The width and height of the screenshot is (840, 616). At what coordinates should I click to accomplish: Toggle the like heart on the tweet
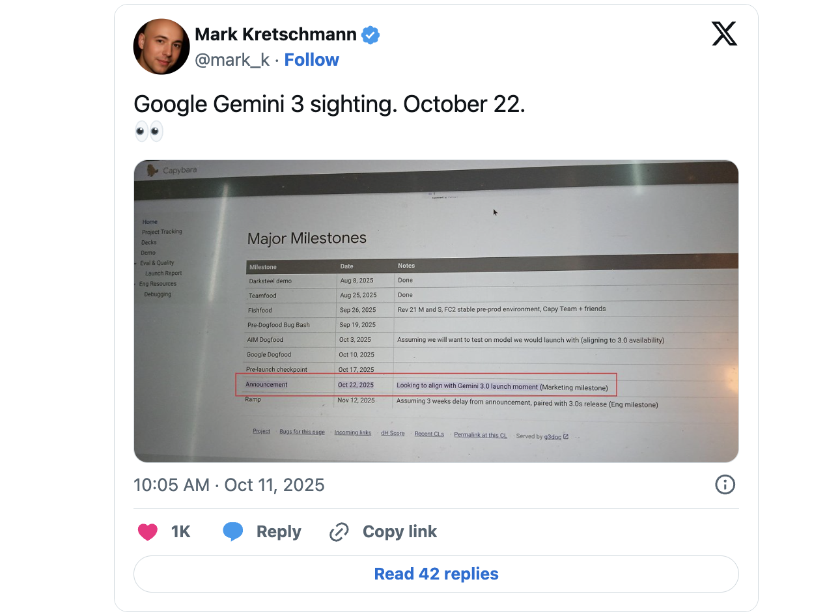(148, 531)
